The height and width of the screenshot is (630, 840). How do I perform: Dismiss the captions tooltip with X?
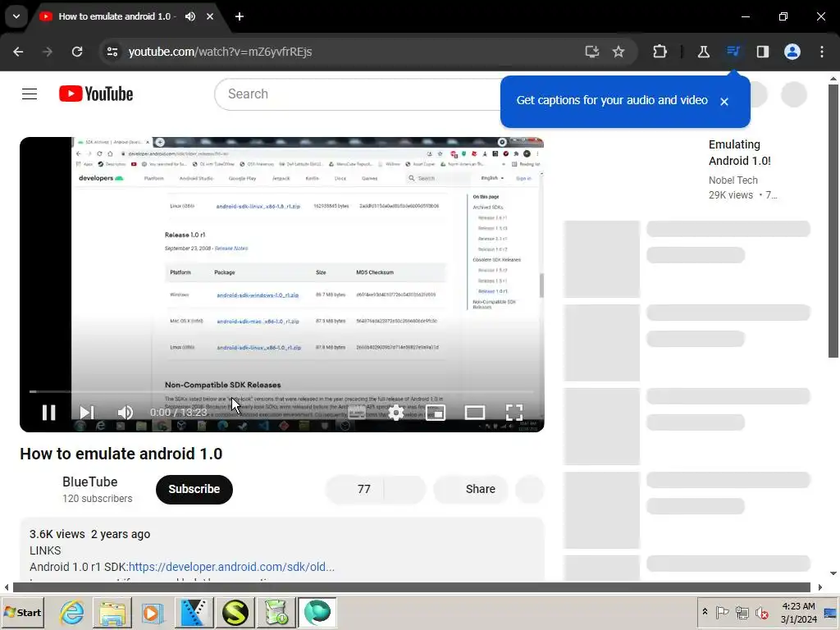[x=724, y=101]
